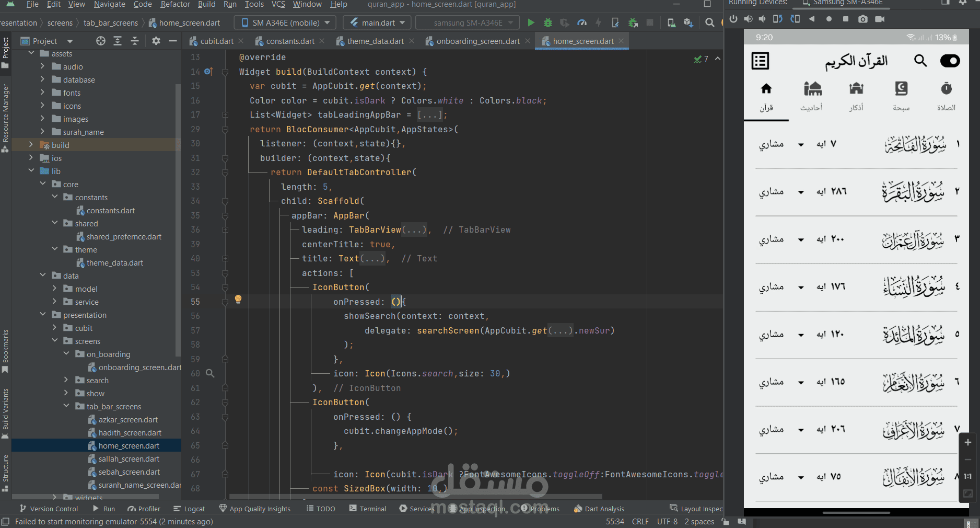Run the app with green play button
The height and width of the screenshot is (528, 980).
coord(531,22)
